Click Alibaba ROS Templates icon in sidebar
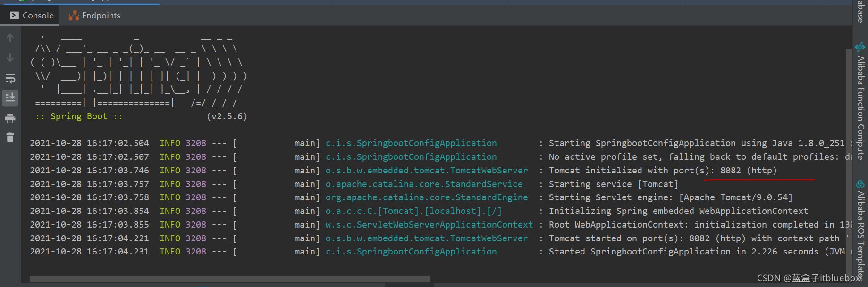The image size is (868, 287). point(860,184)
